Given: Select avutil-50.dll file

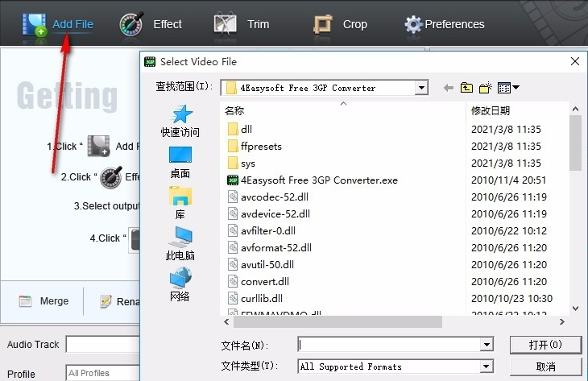Looking at the screenshot, I should coord(261,264).
